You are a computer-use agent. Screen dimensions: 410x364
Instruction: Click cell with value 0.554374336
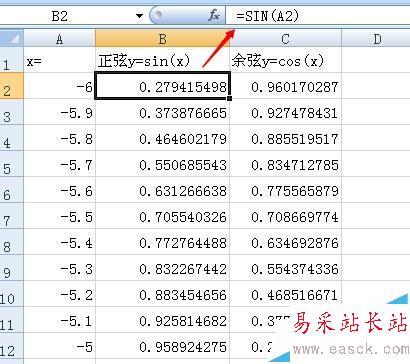tap(285, 268)
